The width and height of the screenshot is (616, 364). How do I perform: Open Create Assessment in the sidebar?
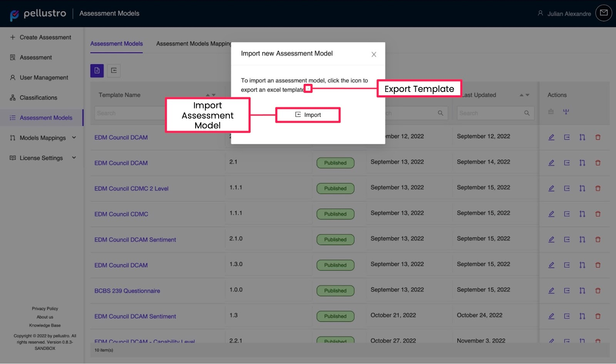point(41,37)
